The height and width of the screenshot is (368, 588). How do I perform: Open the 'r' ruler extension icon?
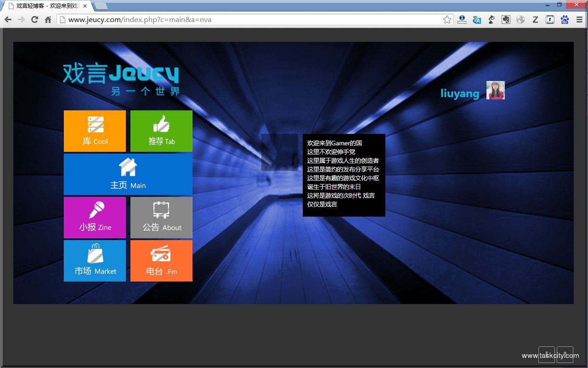pos(550,19)
